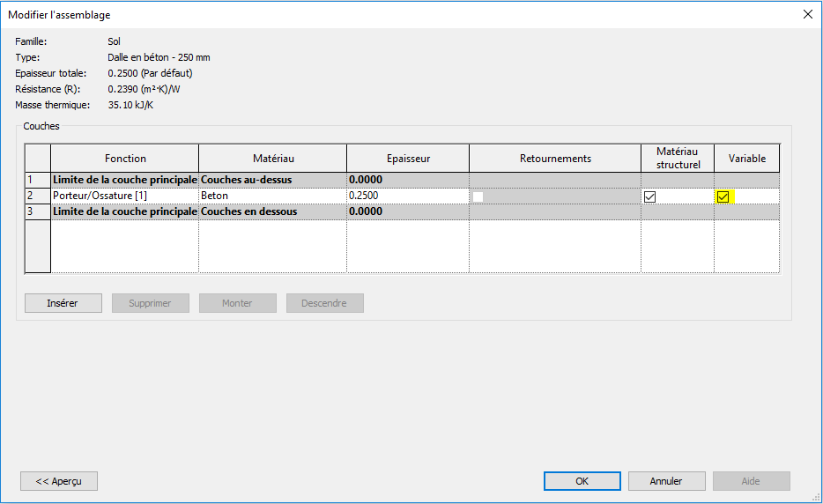
Task: Select row number 3 header
Action: tap(37, 211)
